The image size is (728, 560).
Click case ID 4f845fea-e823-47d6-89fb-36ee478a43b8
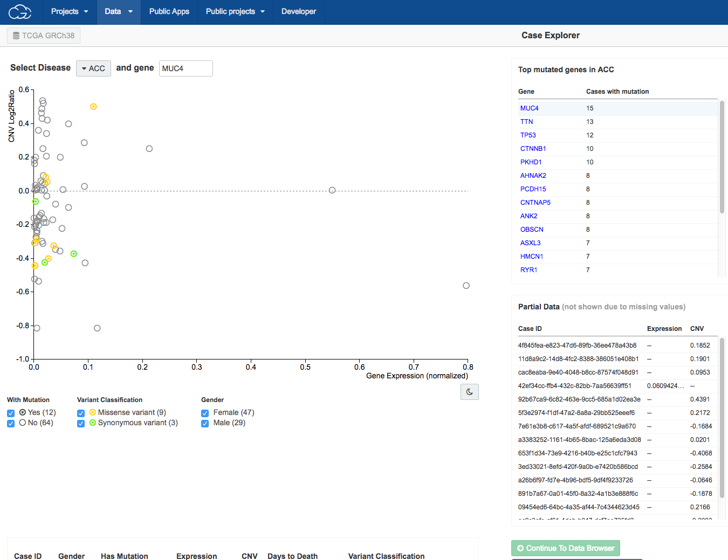coord(577,345)
